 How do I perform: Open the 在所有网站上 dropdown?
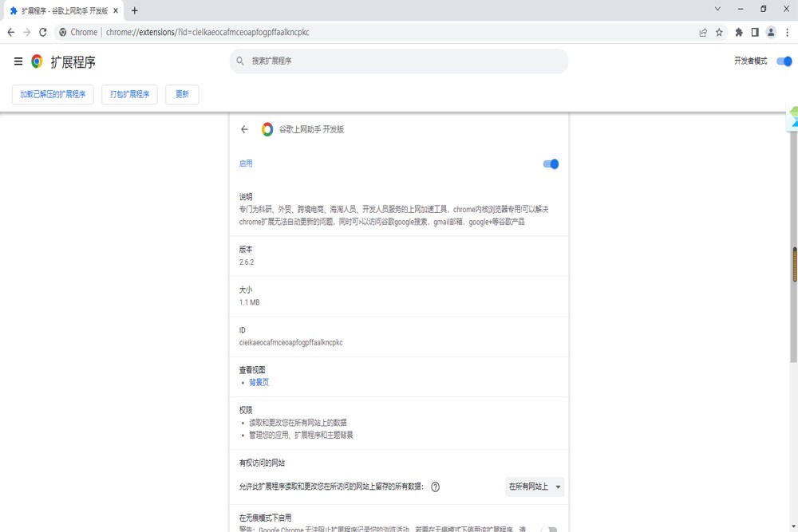pyautogui.click(x=534, y=487)
